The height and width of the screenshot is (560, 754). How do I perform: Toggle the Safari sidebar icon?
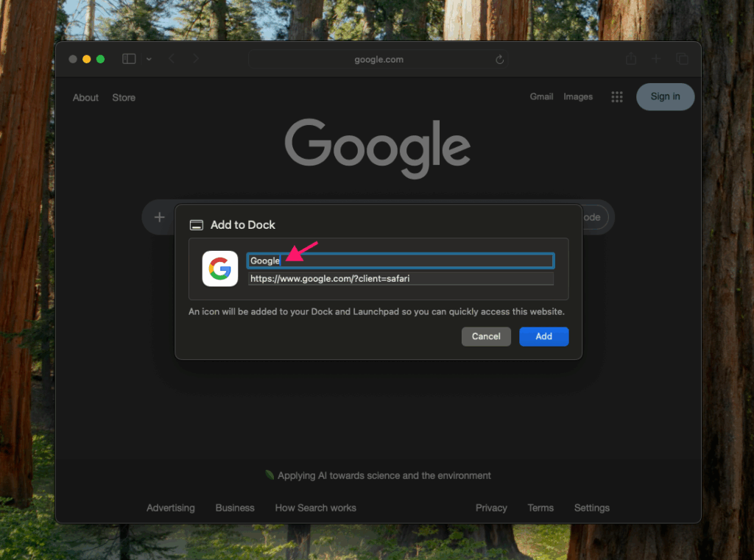pyautogui.click(x=129, y=59)
